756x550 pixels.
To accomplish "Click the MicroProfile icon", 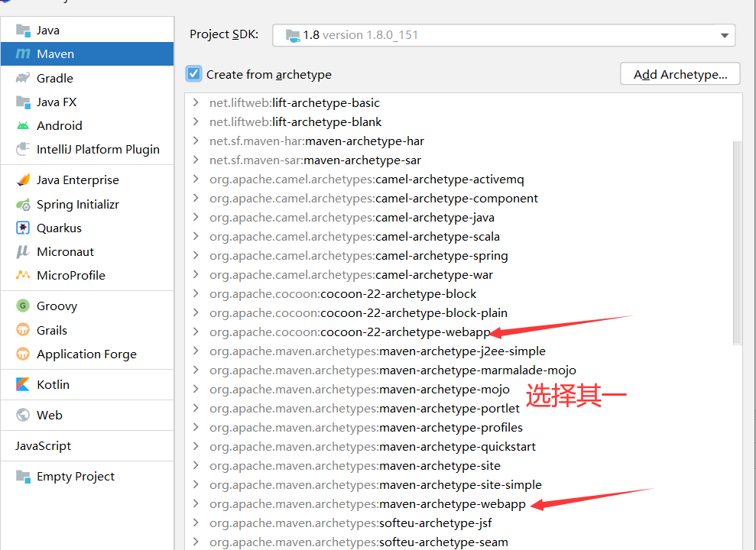I will pyautogui.click(x=23, y=275).
